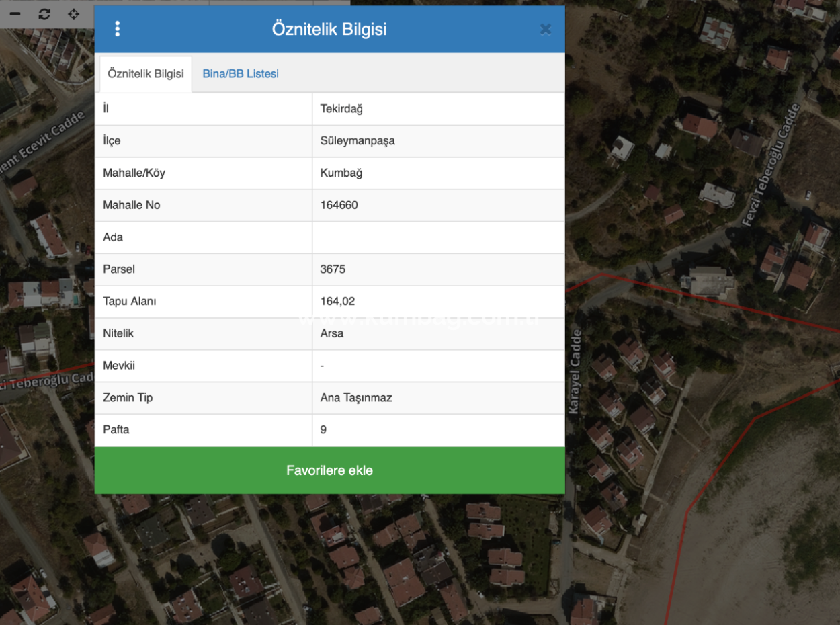Click the Tekirdağ value cell
Viewport: 840px width, 625px height.
(x=341, y=109)
